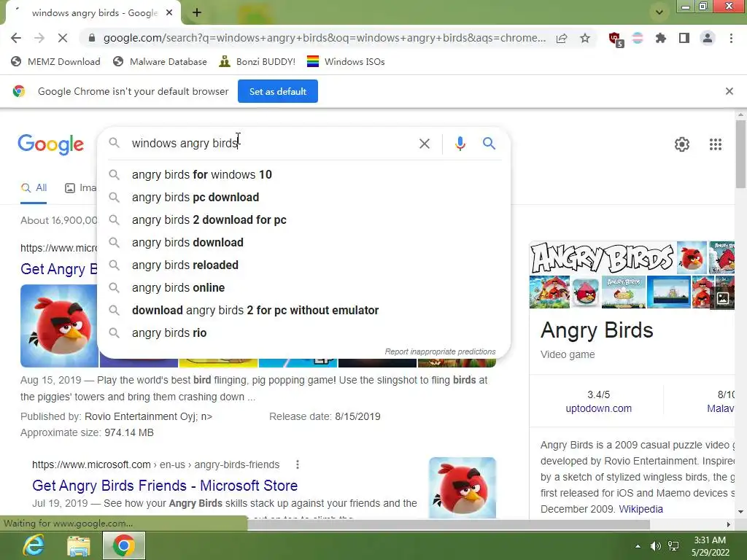Open more images icon in knowledge panel
Image resolution: width=747 pixels, height=560 pixels.
click(723, 298)
